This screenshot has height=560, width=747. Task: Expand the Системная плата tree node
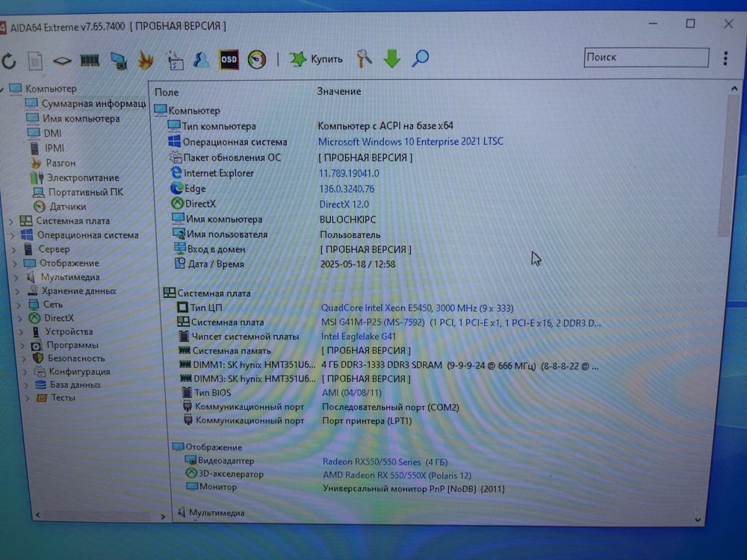pos(11,222)
